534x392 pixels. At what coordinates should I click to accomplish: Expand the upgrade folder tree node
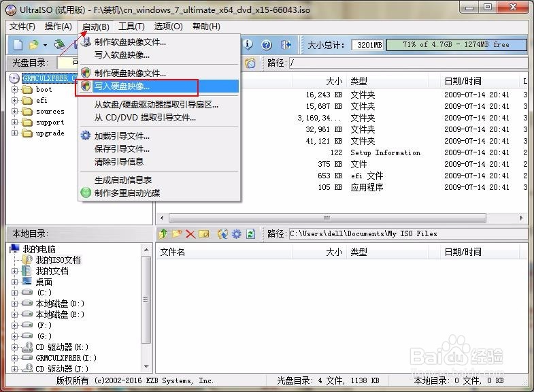pos(15,133)
